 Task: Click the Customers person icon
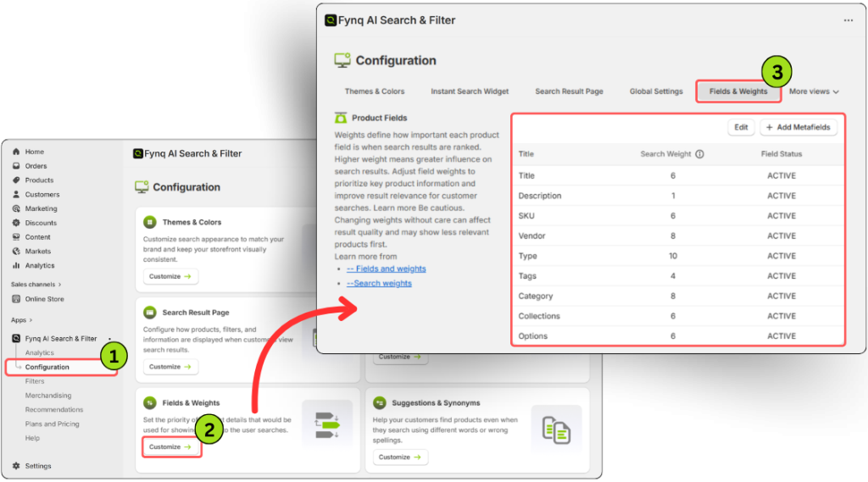[x=16, y=194]
